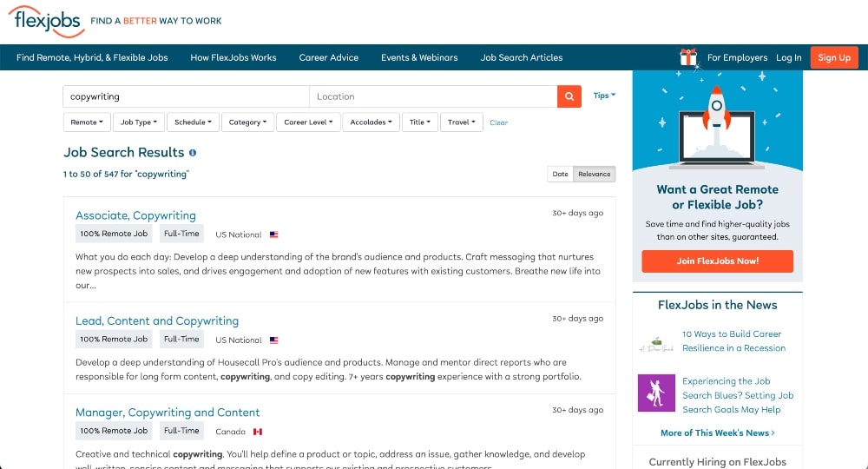
Task: Open Career Advice menu item
Action: (x=329, y=57)
